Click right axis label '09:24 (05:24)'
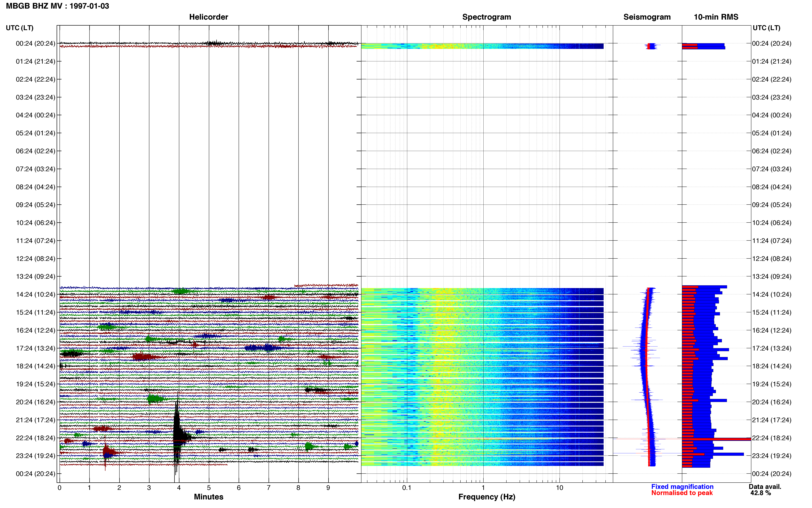The width and height of the screenshot is (812, 508). pyautogui.click(x=772, y=205)
